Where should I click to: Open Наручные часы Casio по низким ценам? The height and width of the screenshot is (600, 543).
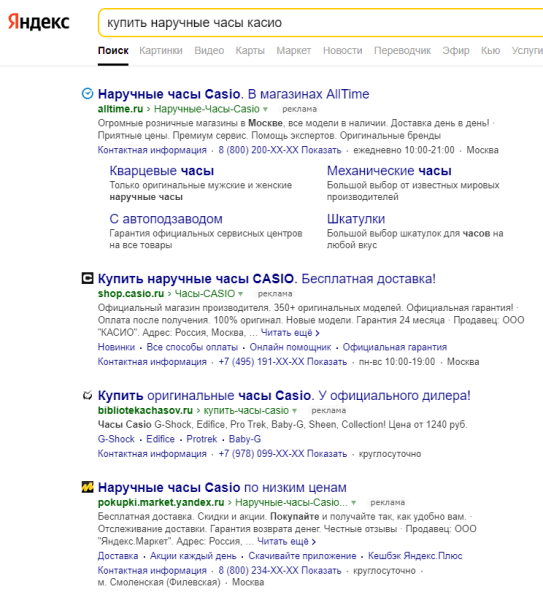(222, 488)
